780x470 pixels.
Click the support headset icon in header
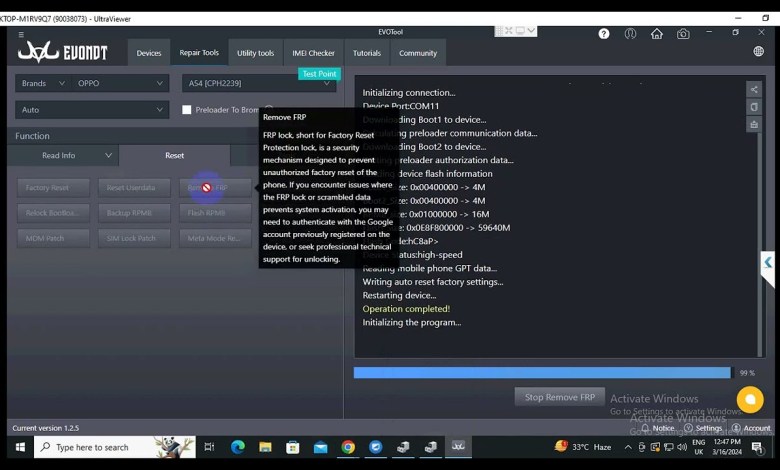click(631, 33)
